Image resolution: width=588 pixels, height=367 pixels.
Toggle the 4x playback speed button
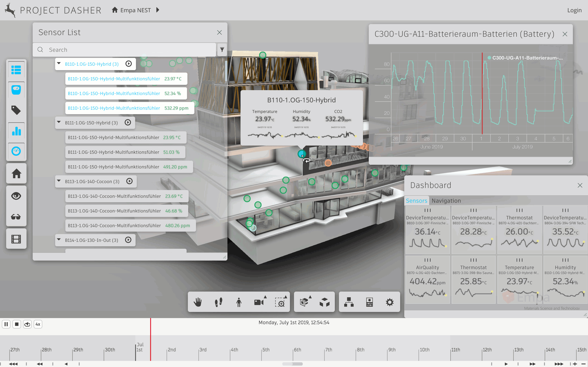(x=38, y=324)
